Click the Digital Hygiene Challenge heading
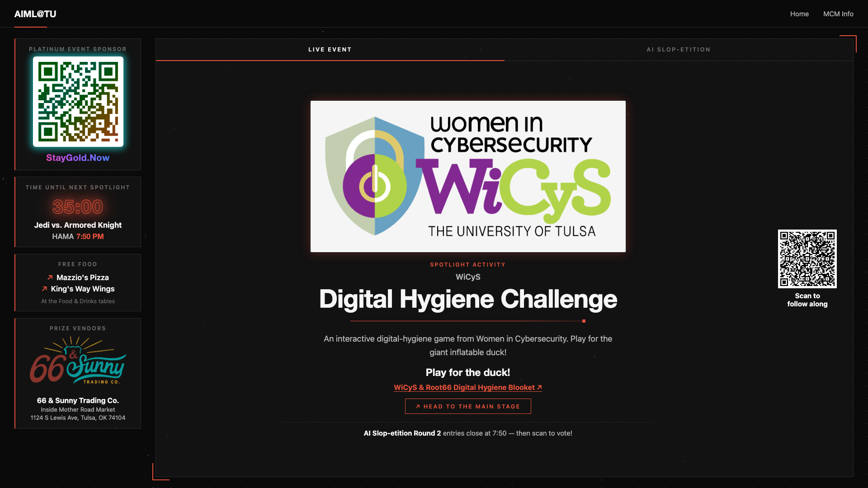 pyautogui.click(x=468, y=299)
